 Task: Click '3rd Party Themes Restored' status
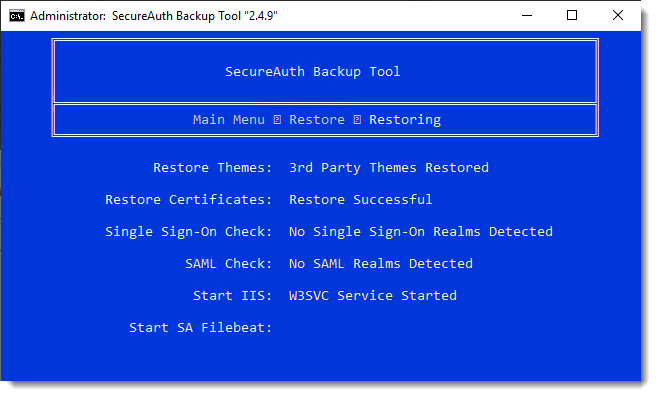coord(389,168)
